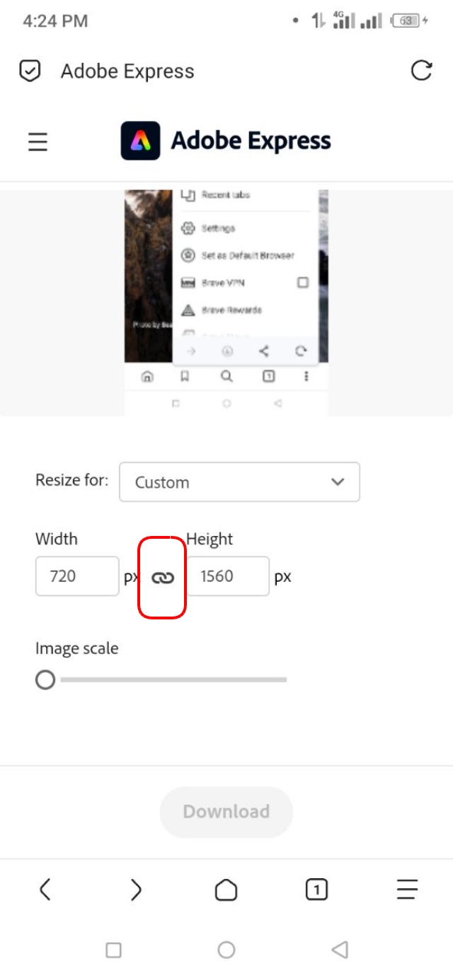Reload the page using the refresh icon
The height and width of the screenshot is (980, 453).
[x=420, y=71]
